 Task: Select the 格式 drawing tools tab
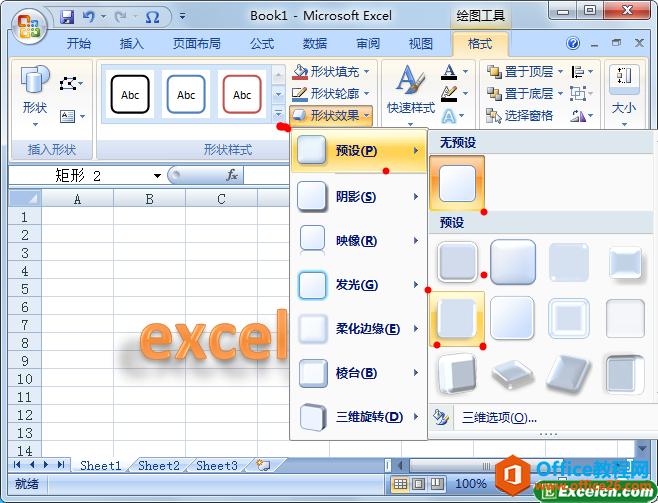(480, 43)
